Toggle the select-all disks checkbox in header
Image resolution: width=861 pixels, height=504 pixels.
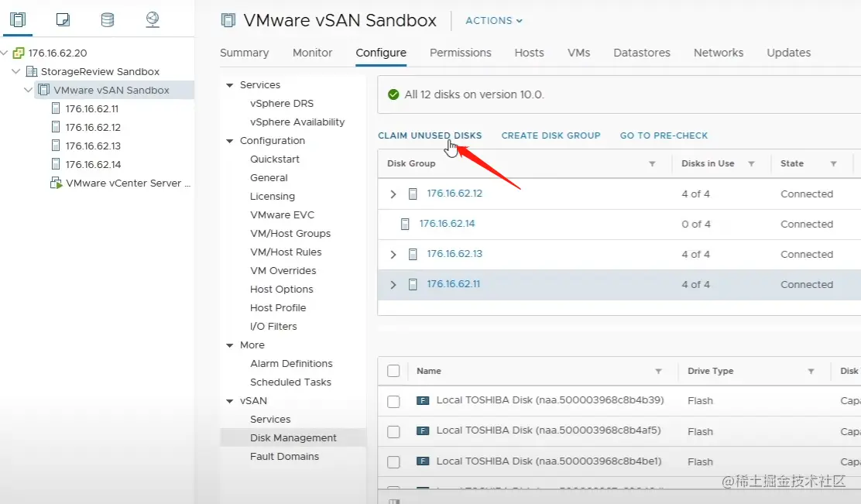393,371
